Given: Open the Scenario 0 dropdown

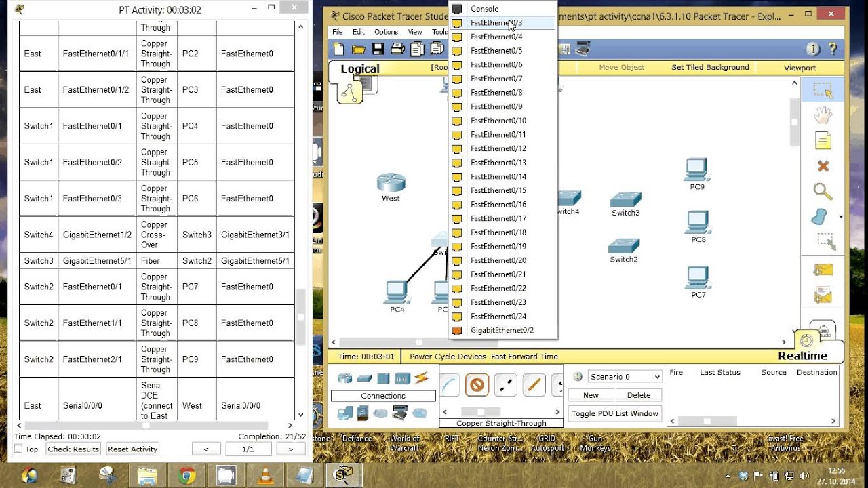Looking at the screenshot, I should (624, 376).
